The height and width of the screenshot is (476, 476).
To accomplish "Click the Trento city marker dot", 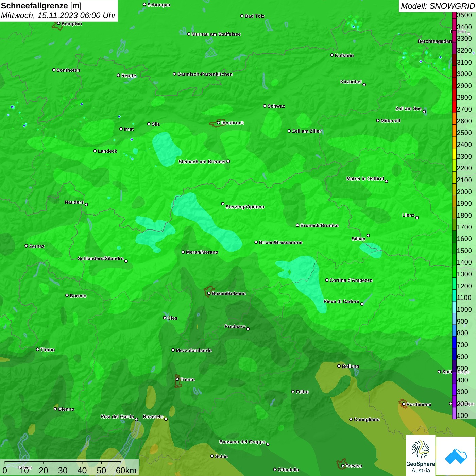I will 177,379.
